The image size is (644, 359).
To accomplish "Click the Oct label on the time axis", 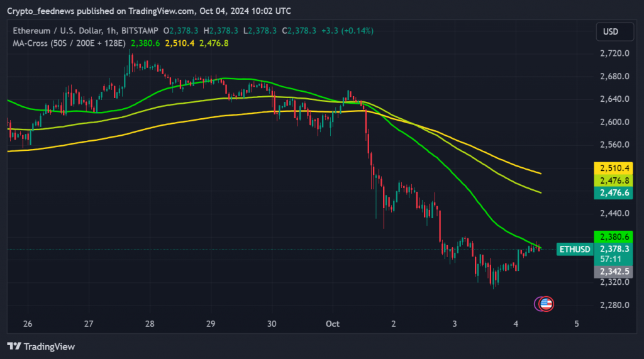I will coord(332,324).
